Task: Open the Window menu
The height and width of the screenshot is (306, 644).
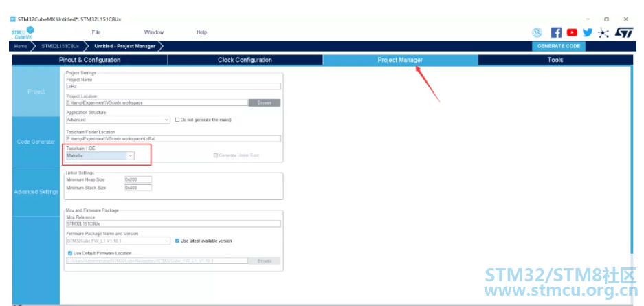Action: click(153, 32)
